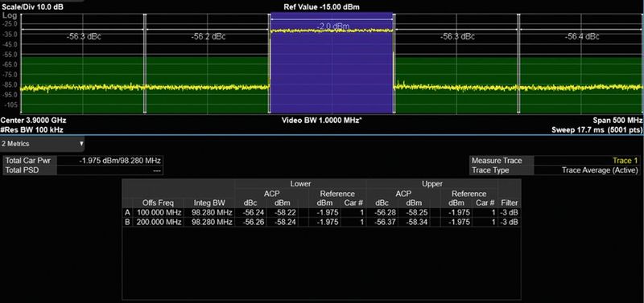Viewport: 644px width, 303px height.
Task: Open the Metrics view dropdown
Action: (43, 144)
